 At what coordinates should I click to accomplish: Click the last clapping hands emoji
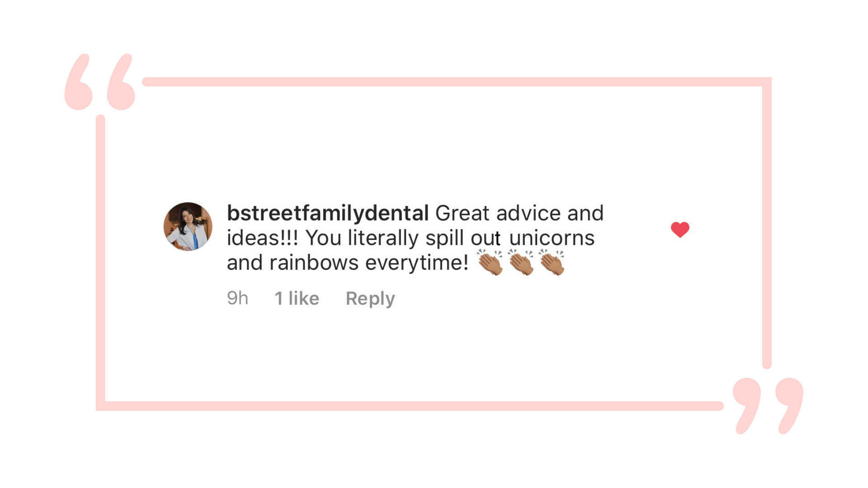[x=552, y=263]
